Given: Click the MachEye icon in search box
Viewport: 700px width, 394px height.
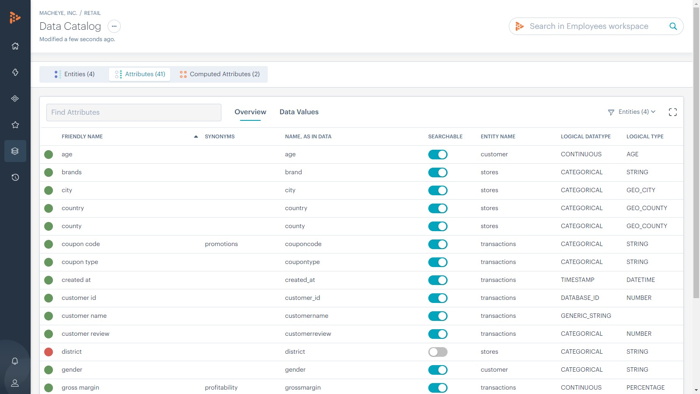Looking at the screenshot, I should pyautogui.click(x=519, y=26).
